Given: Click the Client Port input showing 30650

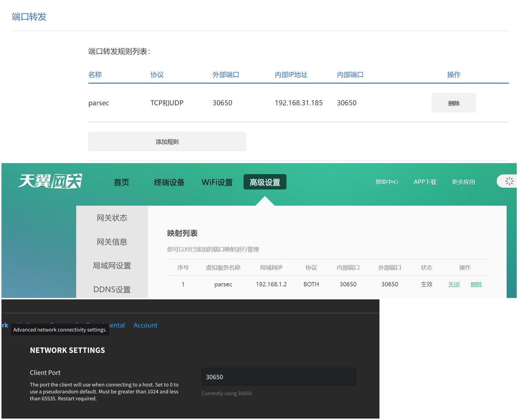Looking at the screenshot, I should coord(278,377).
